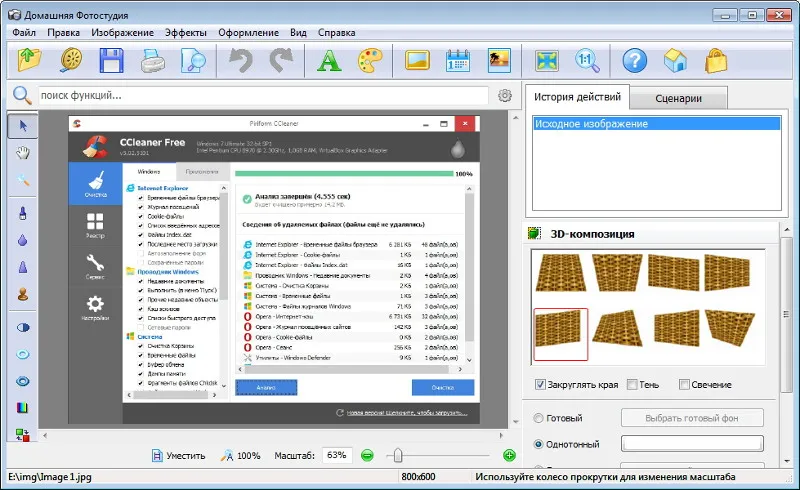
Task: Click the blue Help question mark icon
Action: click(x=635, y=60)
